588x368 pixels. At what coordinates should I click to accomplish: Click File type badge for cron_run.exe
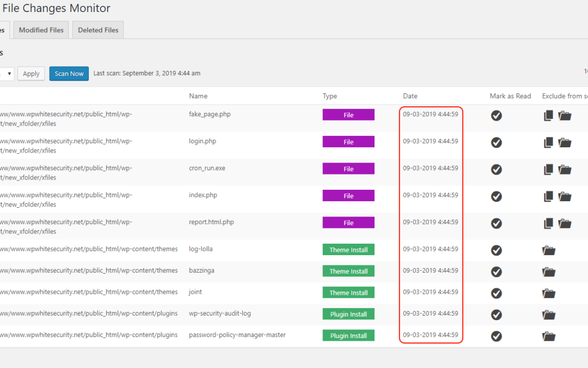348,168
